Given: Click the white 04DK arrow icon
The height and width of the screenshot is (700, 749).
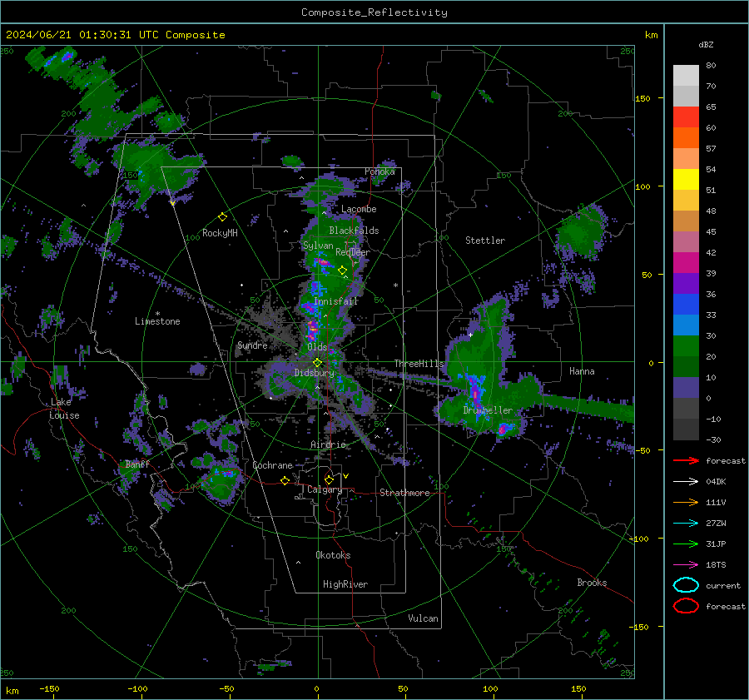Looking at the screenshot, I should (686, 482).
